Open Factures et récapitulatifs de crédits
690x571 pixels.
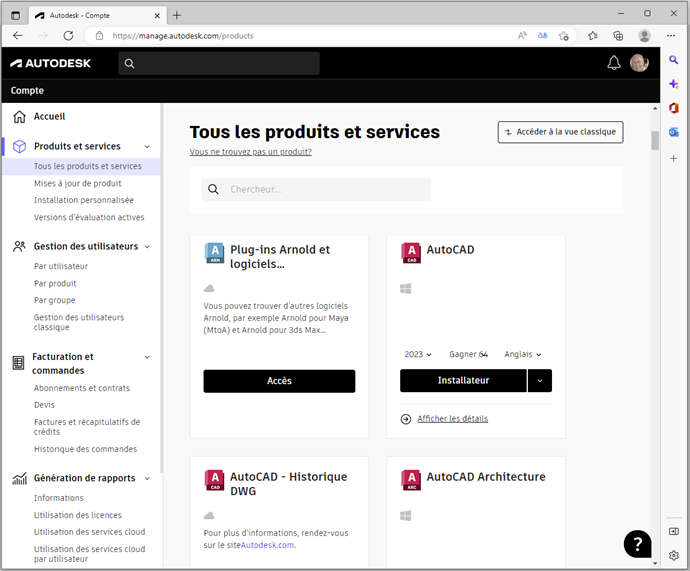[x=87, y=427]
